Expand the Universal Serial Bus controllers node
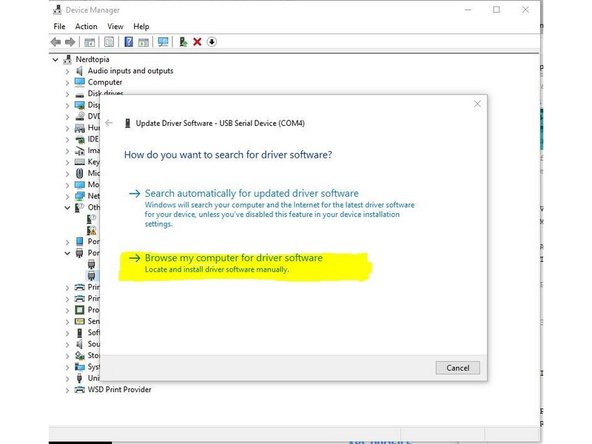Image resolution: width=592 pixels, height=444 pixels. pos(67,378)
